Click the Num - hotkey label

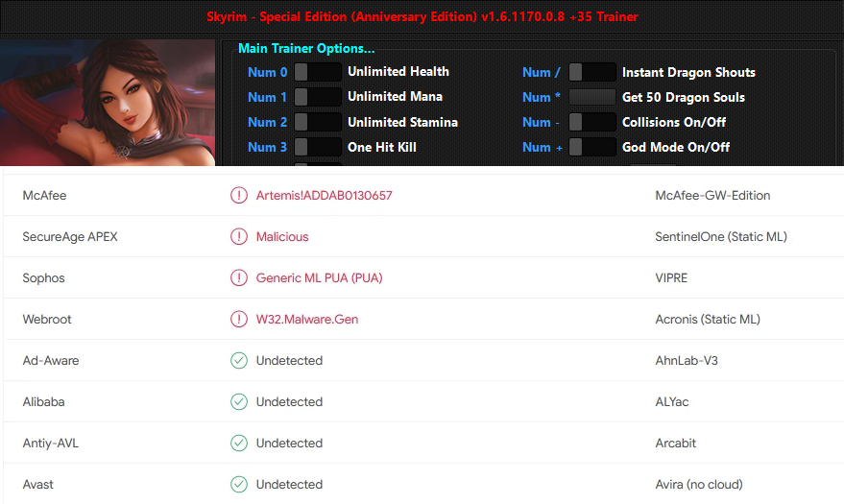point(542,122)
